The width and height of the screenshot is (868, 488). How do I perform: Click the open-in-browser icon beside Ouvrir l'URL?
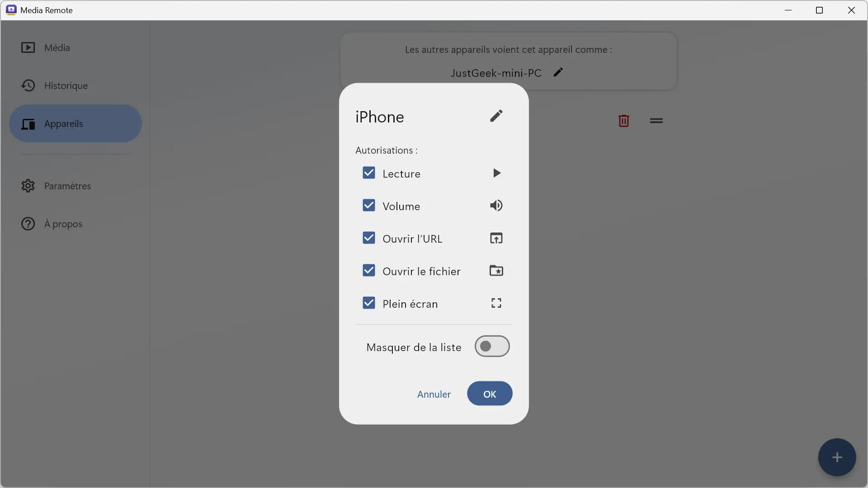point(496,238)
